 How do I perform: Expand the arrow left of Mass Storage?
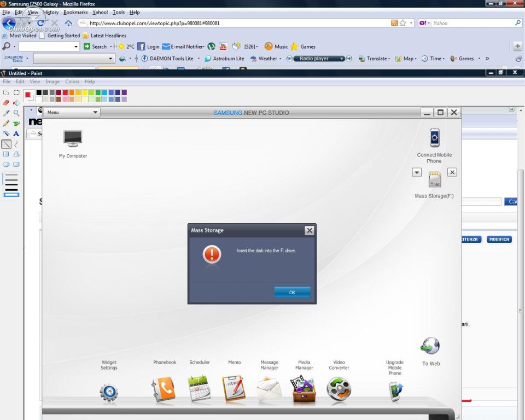(x=417, y=173)
